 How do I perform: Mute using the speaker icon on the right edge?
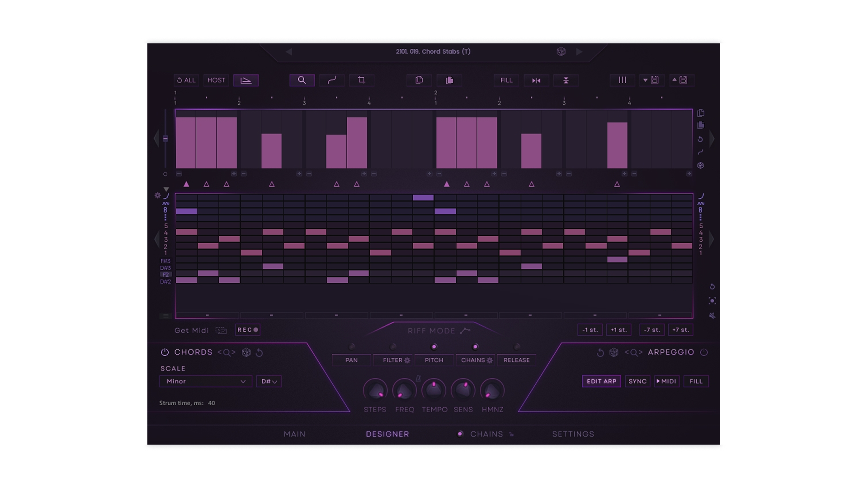(x=713, y=315)
